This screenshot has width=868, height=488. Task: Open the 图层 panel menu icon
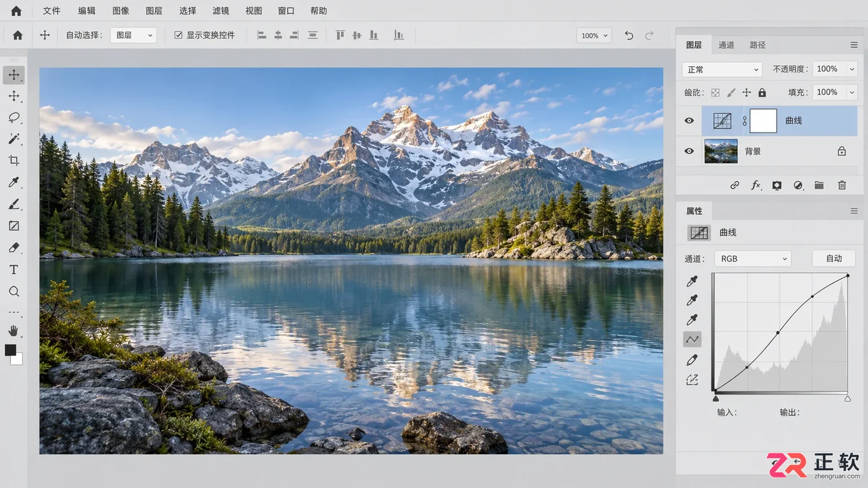(854, 45)
